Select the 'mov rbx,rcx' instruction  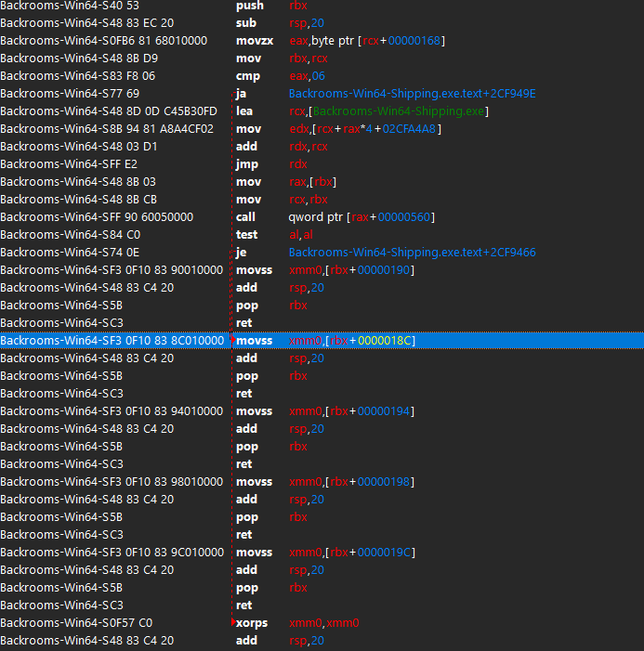(322, 59)
